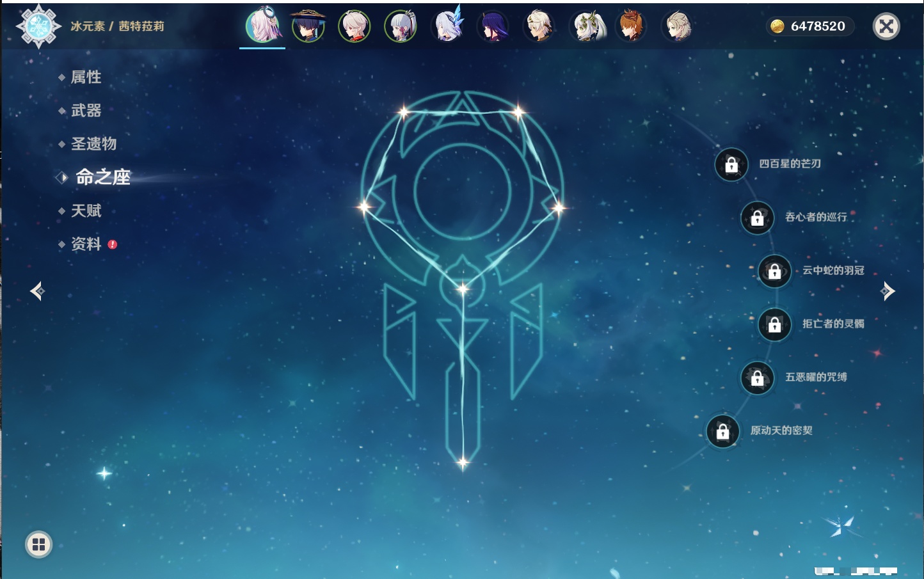
Task: Open locked constellation 四百星的芒刃
Action: coord(731,164)
